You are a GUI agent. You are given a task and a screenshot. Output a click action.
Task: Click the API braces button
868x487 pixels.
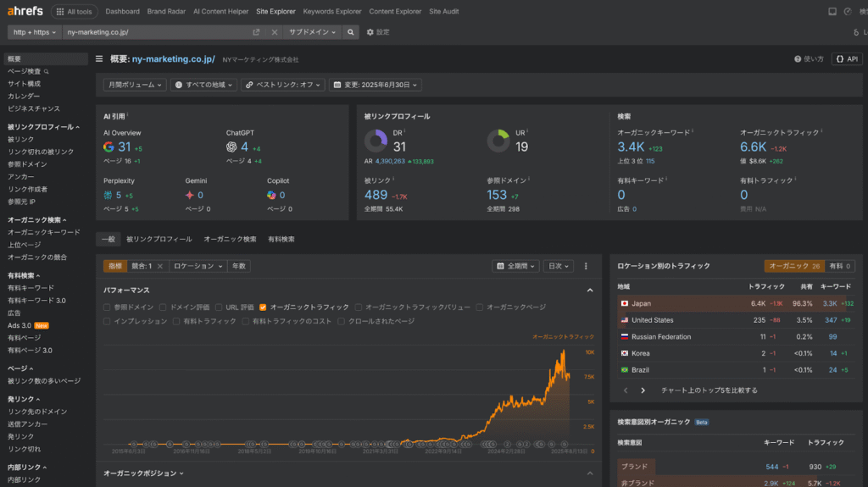(x=847, y=58)
